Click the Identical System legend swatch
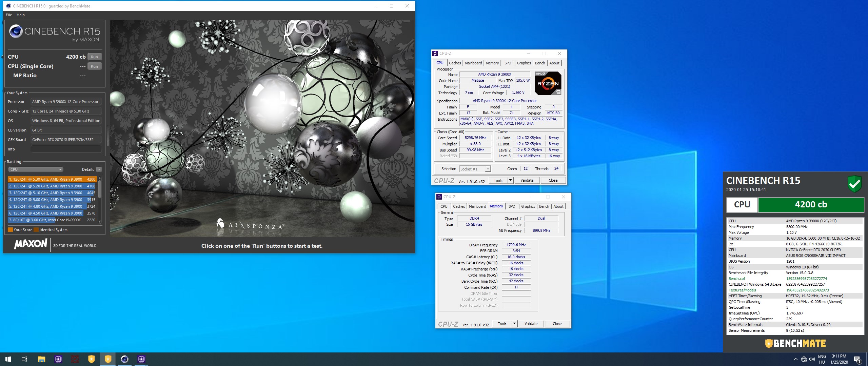The width and height of the screenshot is (868, 366). (36, 230)
